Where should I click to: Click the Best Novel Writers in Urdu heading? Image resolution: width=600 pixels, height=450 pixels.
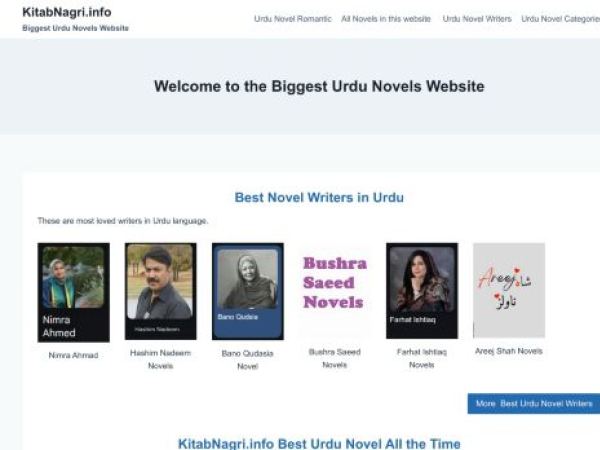[319, 197]
